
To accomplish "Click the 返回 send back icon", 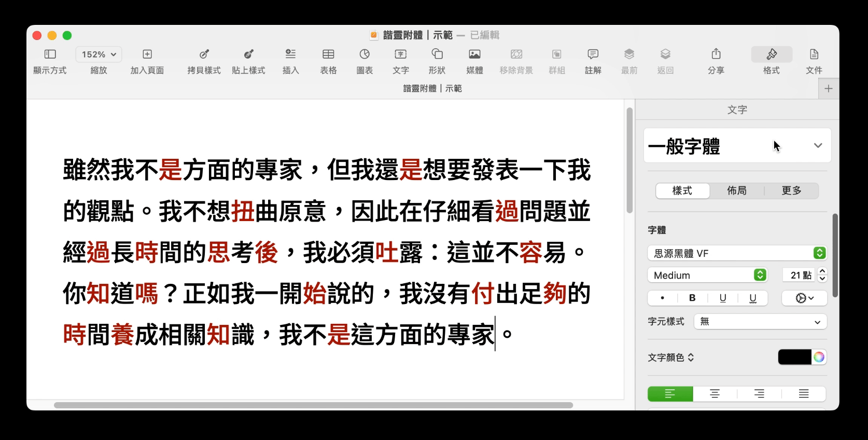I will (665, 54).
